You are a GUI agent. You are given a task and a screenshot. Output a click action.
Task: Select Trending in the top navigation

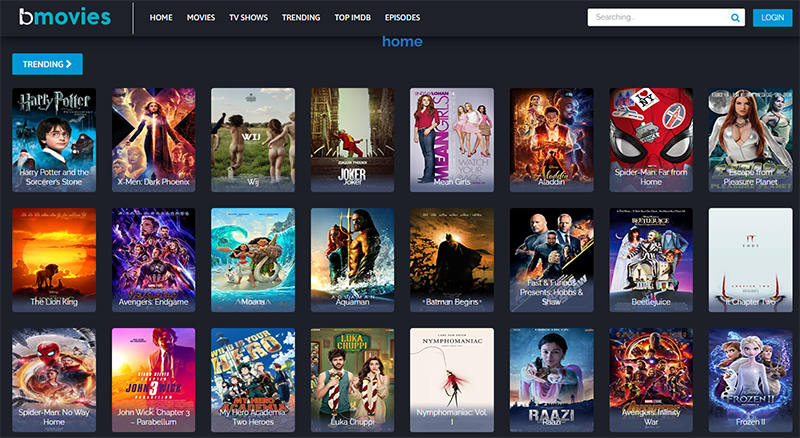point(301,17)
